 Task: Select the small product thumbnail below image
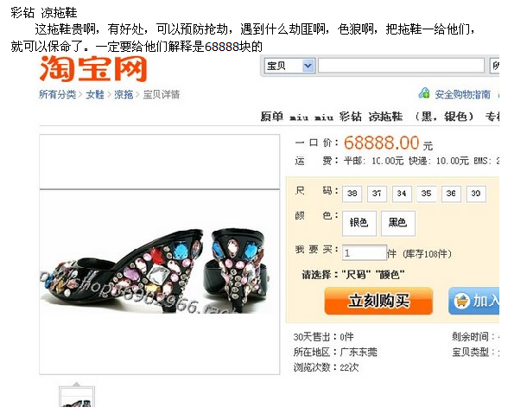point(77,397)
